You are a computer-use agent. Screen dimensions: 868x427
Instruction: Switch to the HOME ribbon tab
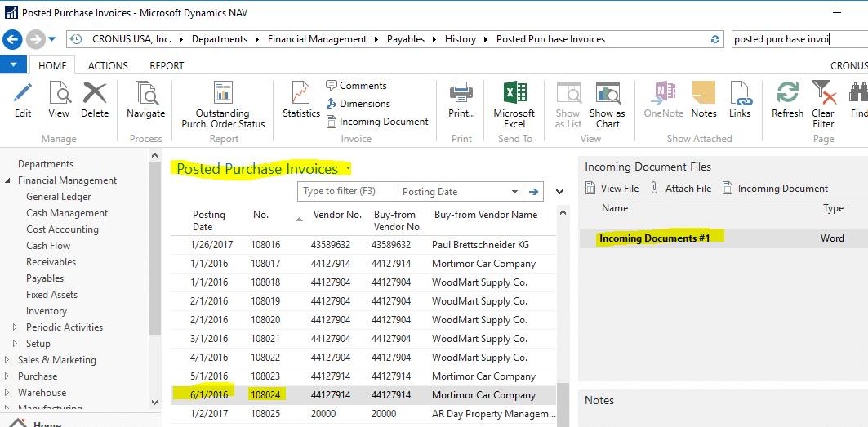pyautogui.click(x=52, y=65)
